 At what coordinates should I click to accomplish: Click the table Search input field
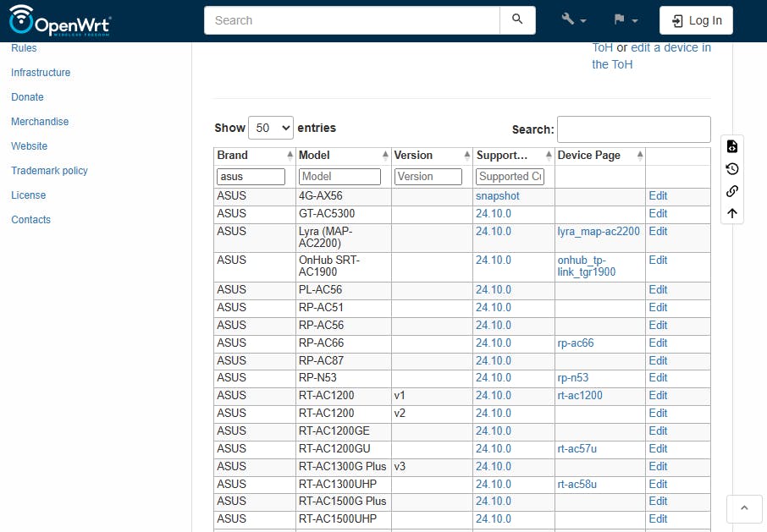(633, 129)
